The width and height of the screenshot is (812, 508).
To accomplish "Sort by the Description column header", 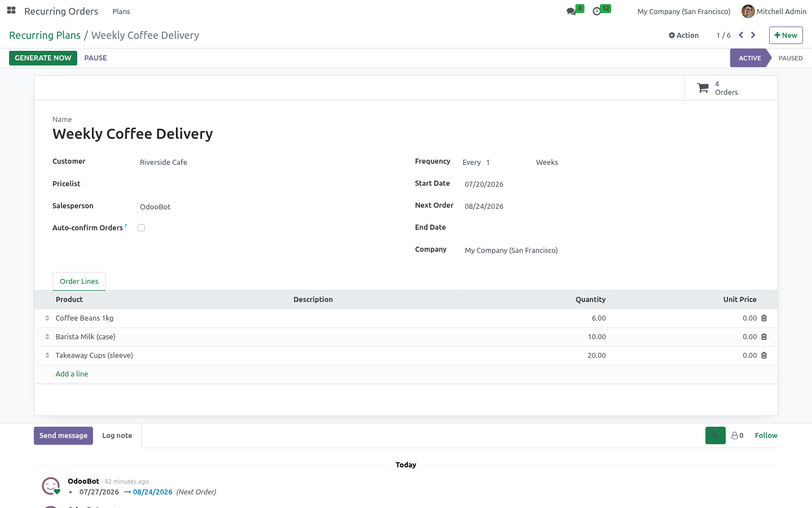I will [374, 300].
